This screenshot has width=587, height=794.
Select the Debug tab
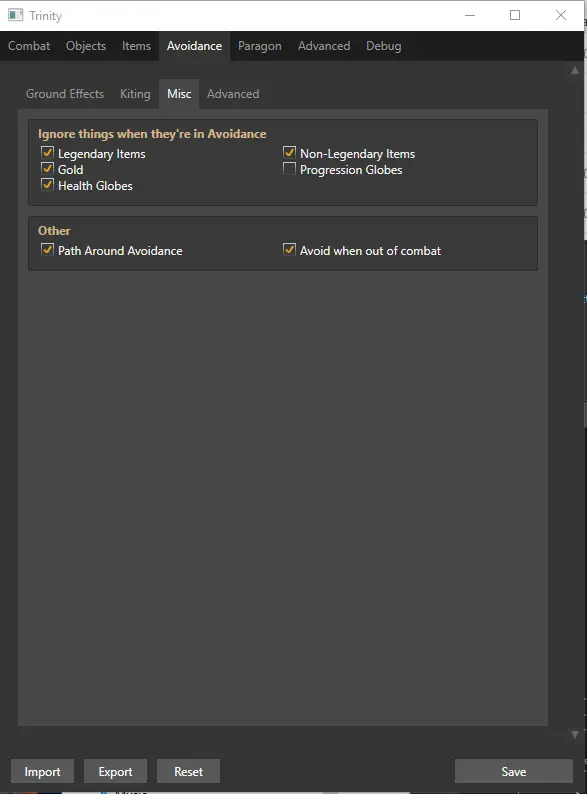pyautogui.click(x=383, y=46)
